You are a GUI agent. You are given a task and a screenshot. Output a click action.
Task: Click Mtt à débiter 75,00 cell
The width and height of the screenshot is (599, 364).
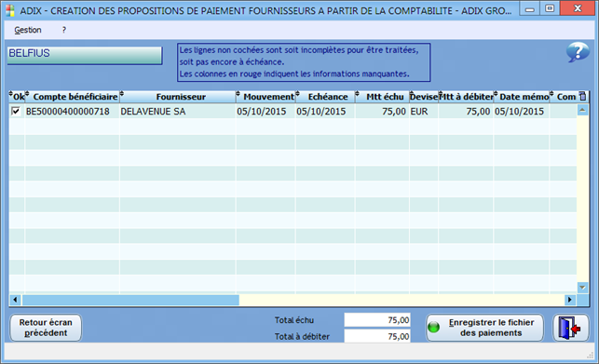[x=466, y=111]
